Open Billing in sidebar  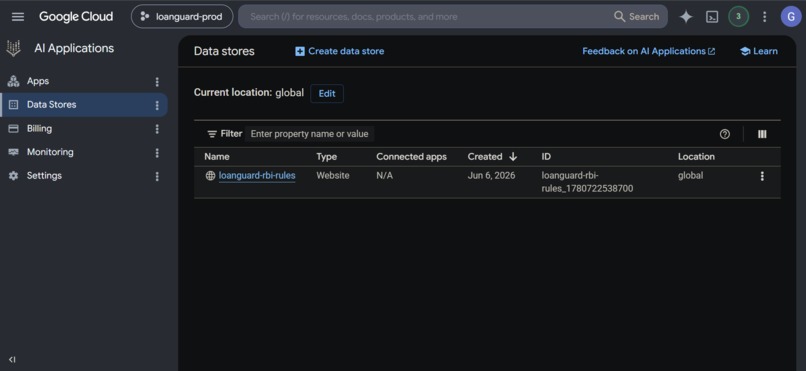point(39,128)
